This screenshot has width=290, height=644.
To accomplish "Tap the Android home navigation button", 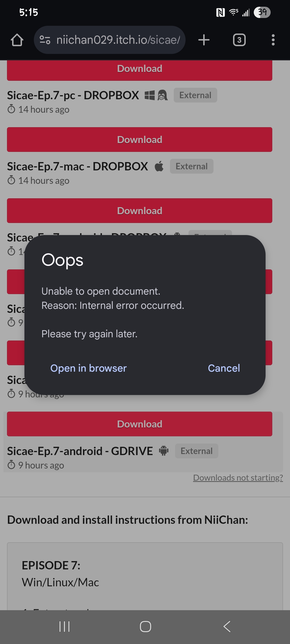I will click(145, 627).
